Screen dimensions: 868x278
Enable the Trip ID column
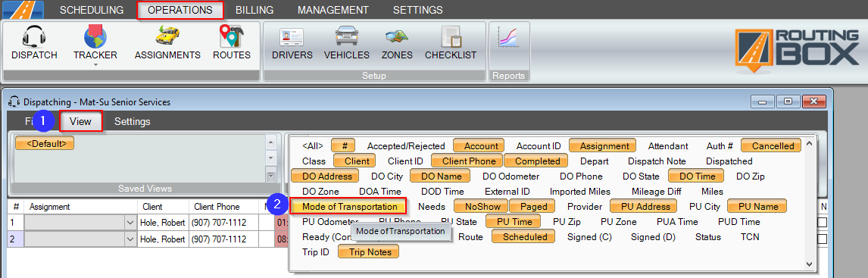(x=316, y=252)
